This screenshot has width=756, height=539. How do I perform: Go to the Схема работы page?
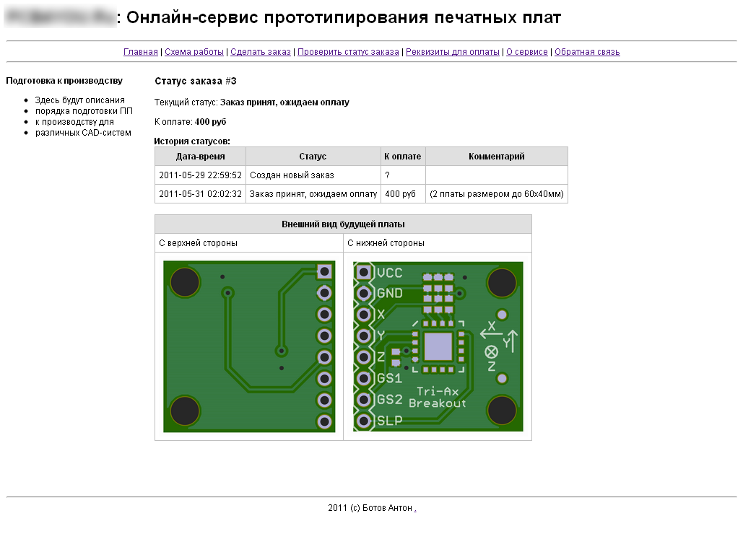pyautogui.click(x=194, y=52)
